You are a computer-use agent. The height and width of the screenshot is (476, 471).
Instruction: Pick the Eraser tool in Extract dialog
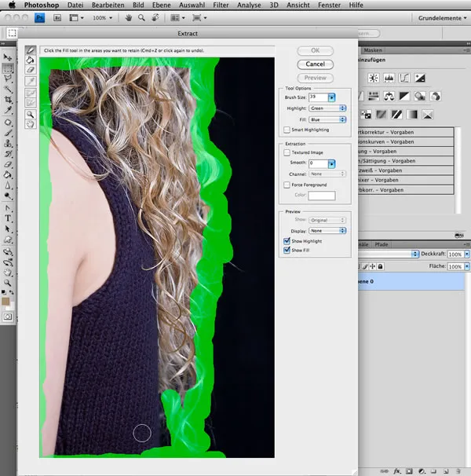31,70
